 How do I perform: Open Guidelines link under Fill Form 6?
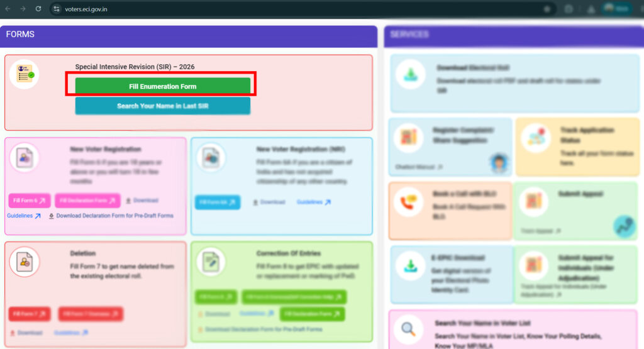[23, 216]
